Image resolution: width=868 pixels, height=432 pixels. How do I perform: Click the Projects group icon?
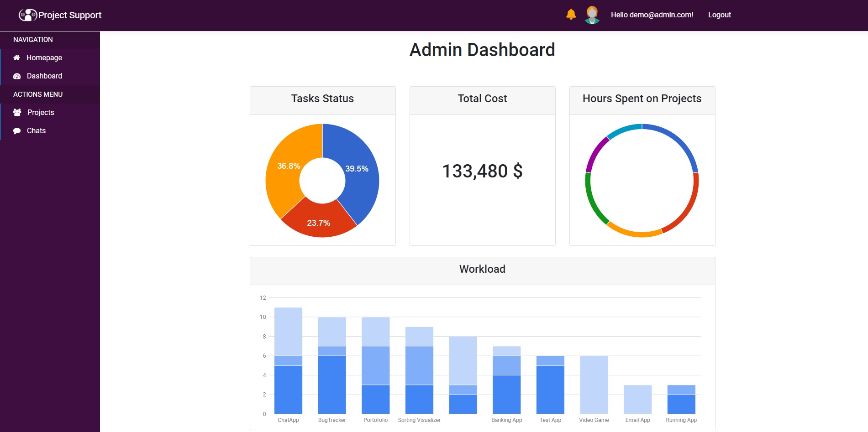[17, 112]
